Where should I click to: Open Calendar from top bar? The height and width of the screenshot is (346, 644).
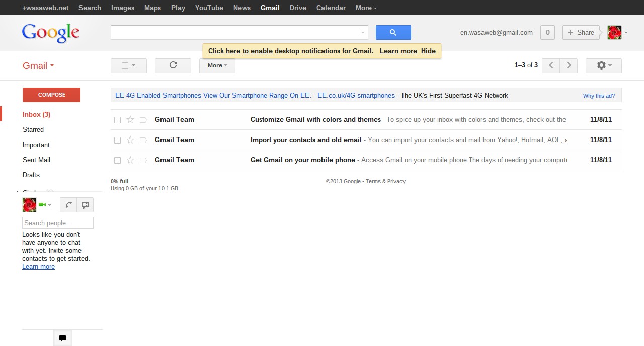point(331,8)
